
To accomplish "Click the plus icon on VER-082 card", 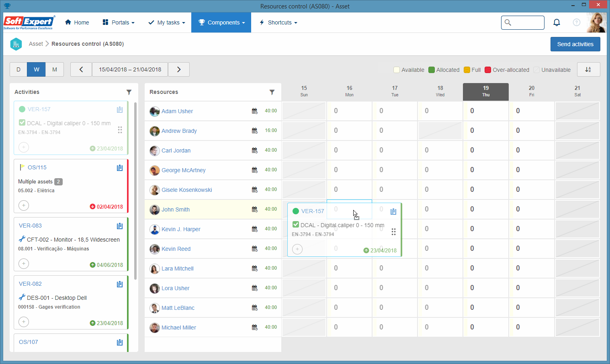I will pos(24,322).
